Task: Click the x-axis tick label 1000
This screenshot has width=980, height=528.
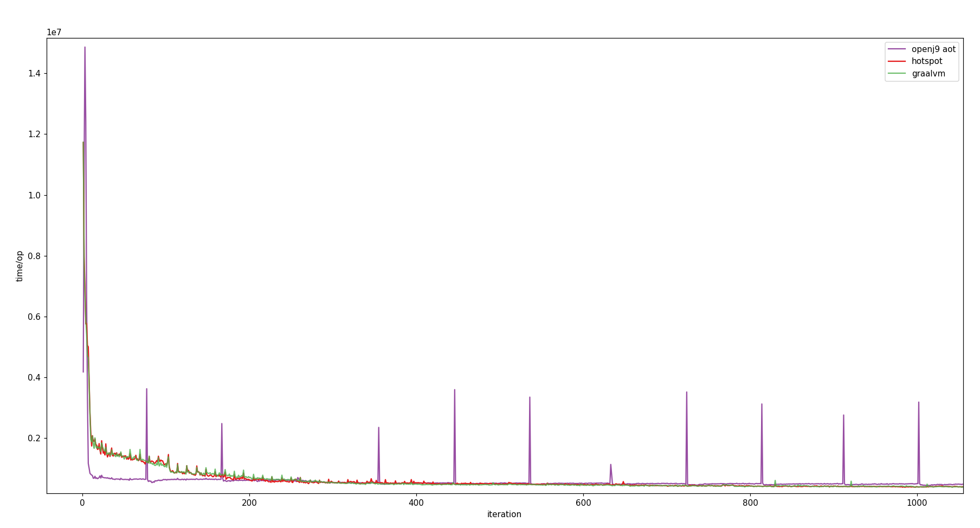Action: tap(917, 503)
